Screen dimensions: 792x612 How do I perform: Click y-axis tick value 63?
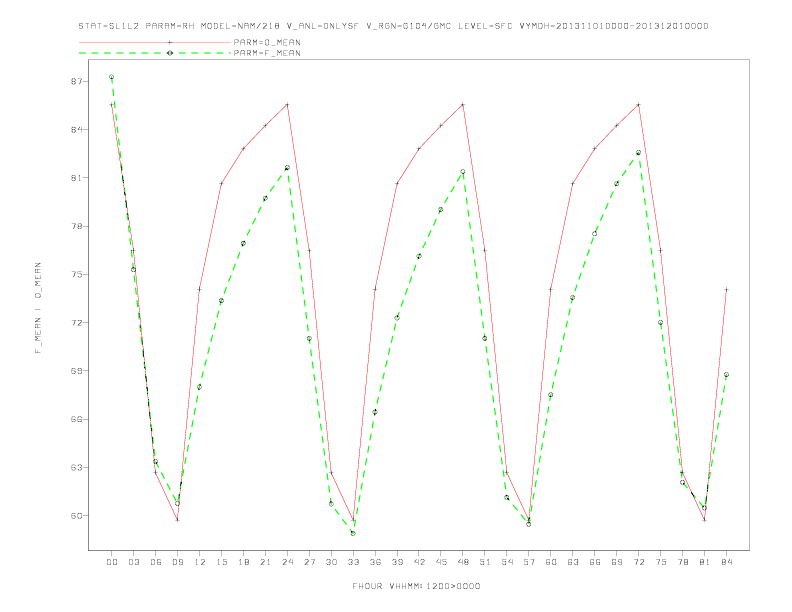tap(76, 468)
